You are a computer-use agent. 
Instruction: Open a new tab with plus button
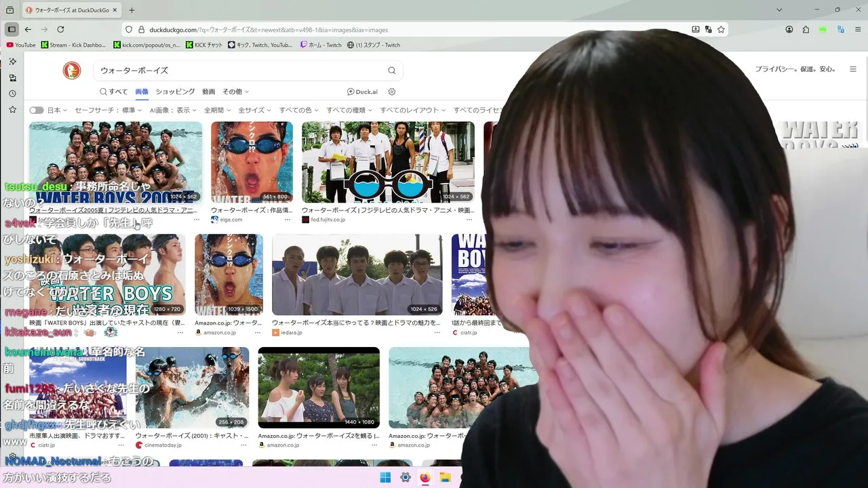click(x=132, y=10)
